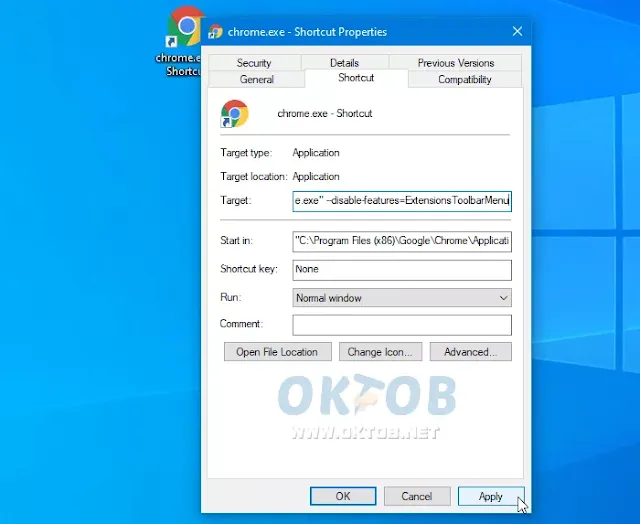Click the Shortcut key field
The width and height of the screenshot is (640, 524).
402,270
